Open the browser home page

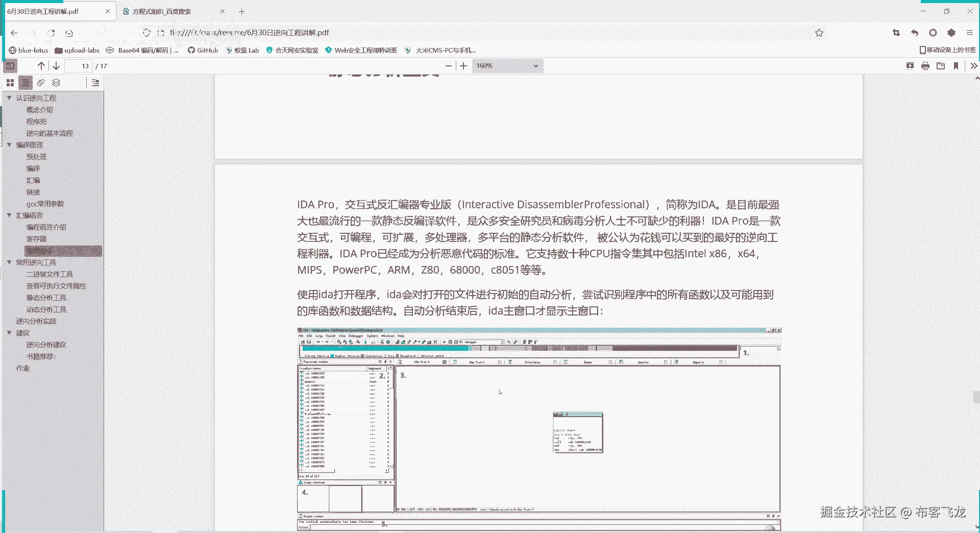[x=69, y=33]
